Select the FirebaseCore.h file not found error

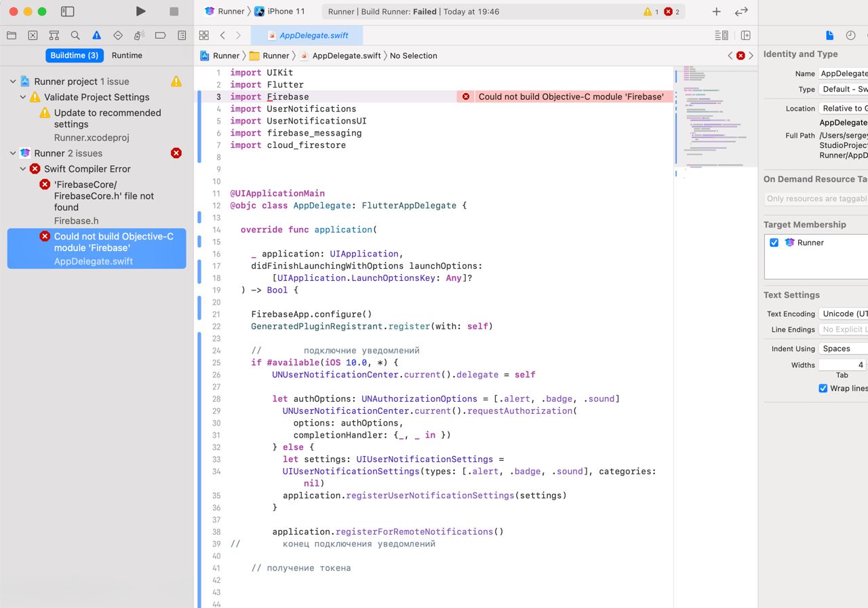96,202
